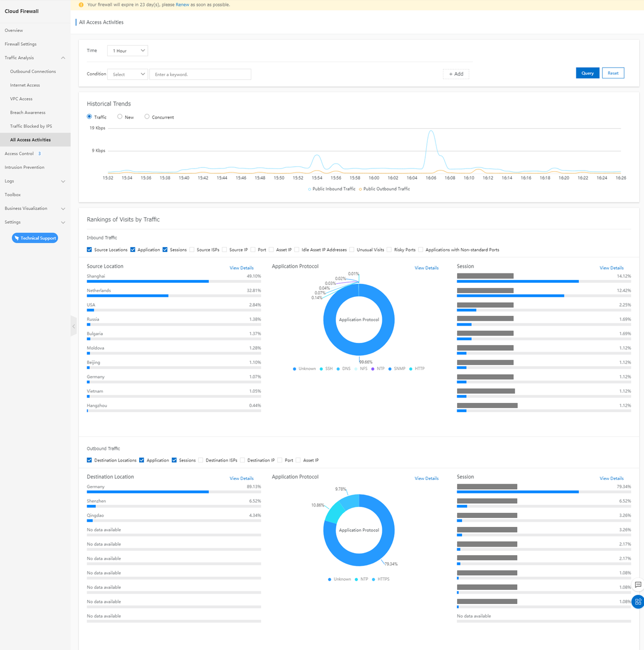The image size is (644, 650).
Task: Enable the Source ISPs checkbox
Action: pos(192,250)
